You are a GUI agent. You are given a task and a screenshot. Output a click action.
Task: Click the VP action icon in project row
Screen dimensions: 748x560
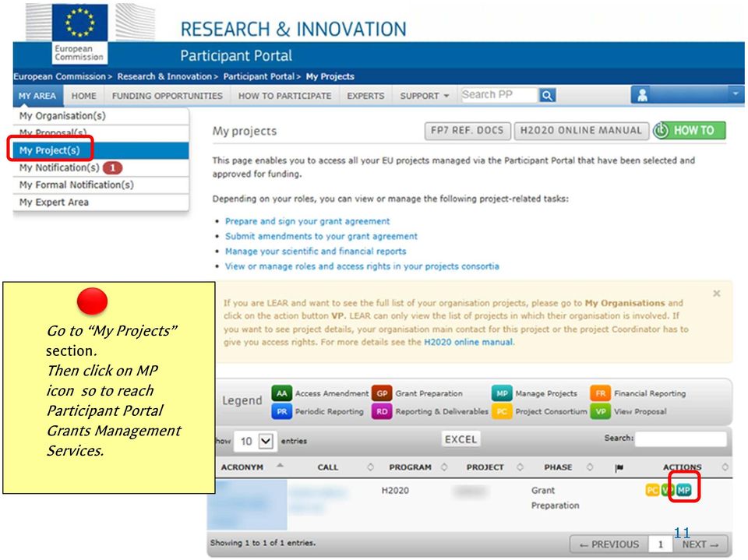667,490
